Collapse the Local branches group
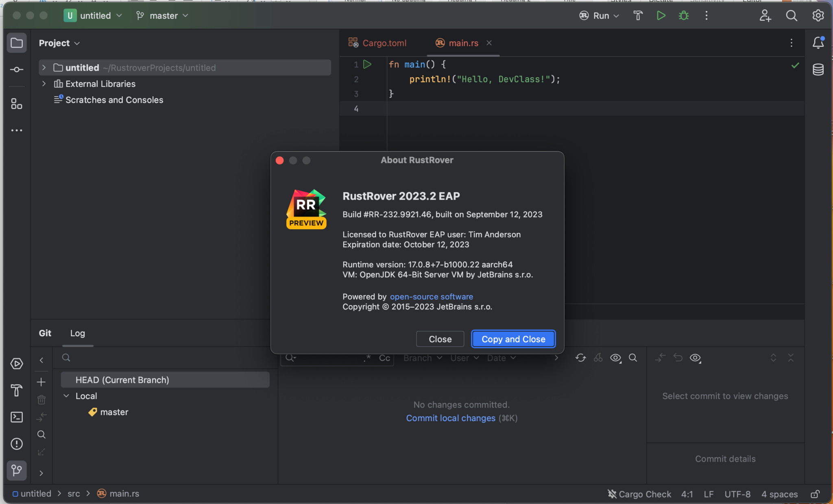833x504 pixels. [x=66, y=395]
